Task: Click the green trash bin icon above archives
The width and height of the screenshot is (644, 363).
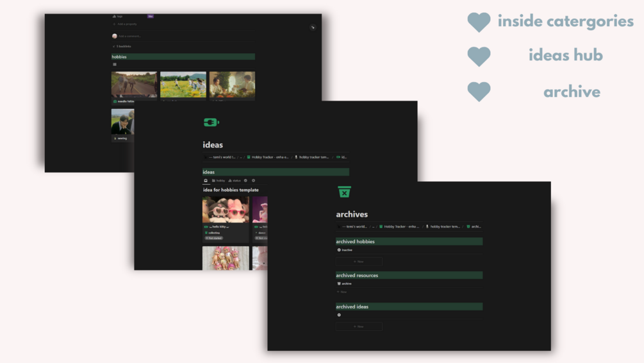Action: (344, 192)
